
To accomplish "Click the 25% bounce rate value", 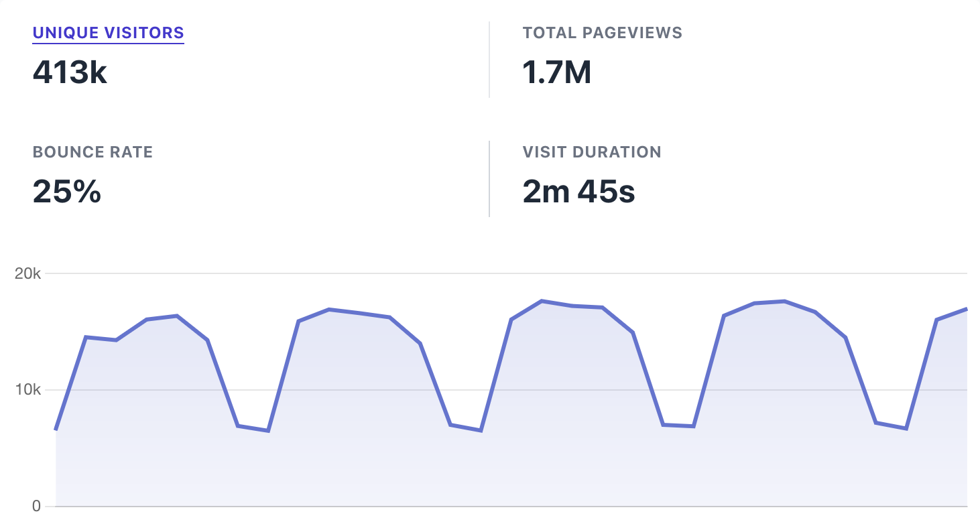I will (66, 191).
